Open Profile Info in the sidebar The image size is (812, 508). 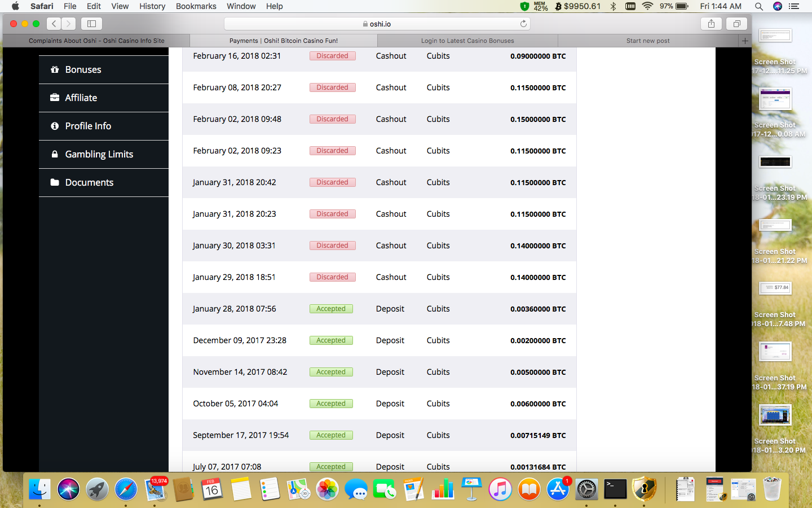(x=104, y=126)
